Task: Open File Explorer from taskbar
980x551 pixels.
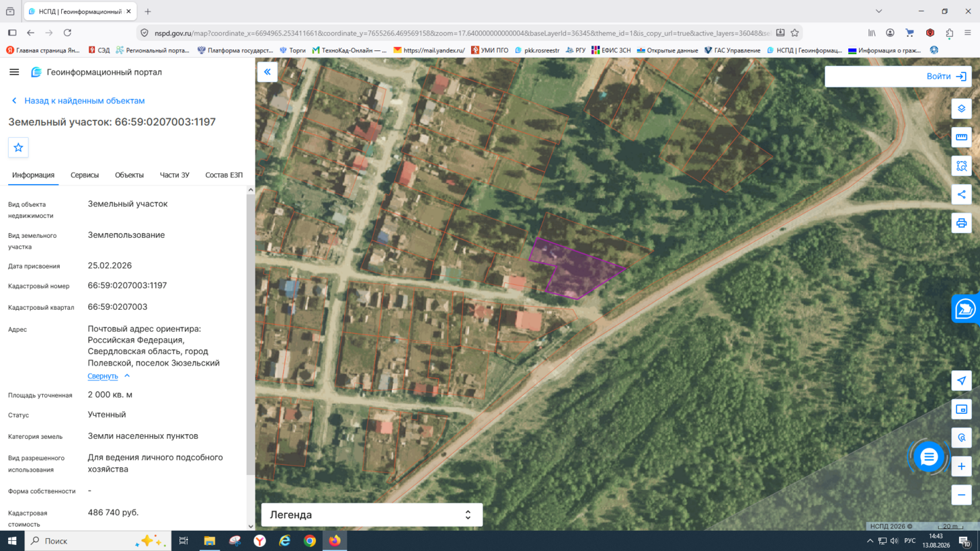Action: (x=209, y=541)
